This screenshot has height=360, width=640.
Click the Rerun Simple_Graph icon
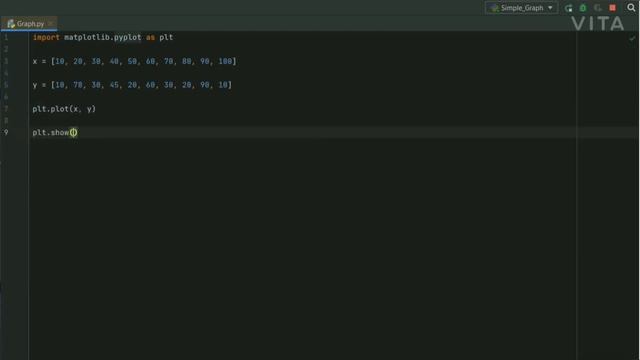[569, 8]
